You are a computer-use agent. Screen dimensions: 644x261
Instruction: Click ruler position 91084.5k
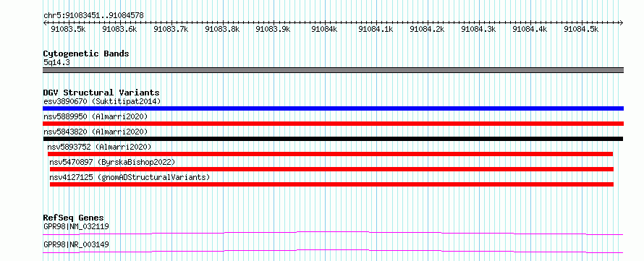[x=581, y=29]
